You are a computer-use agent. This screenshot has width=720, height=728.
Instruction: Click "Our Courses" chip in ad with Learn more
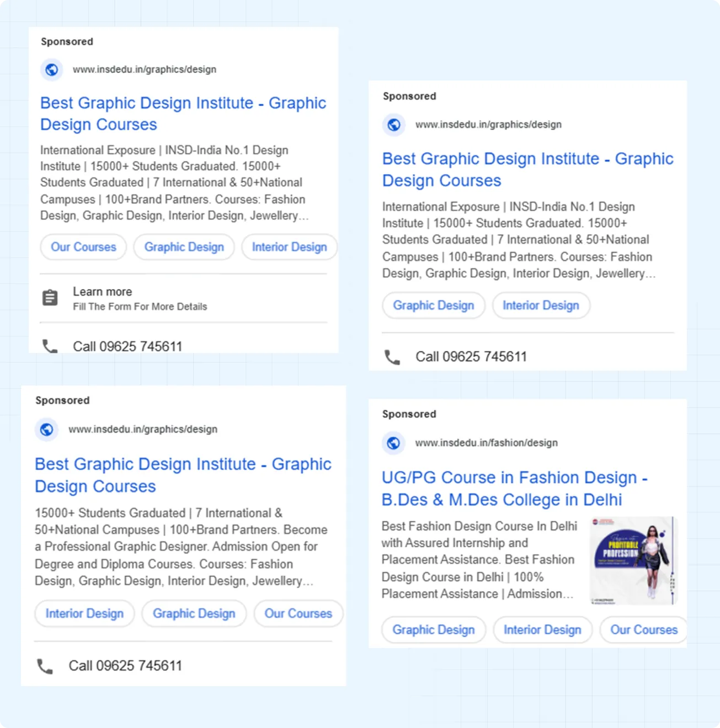pyautogui.click(x=83, y=247)
